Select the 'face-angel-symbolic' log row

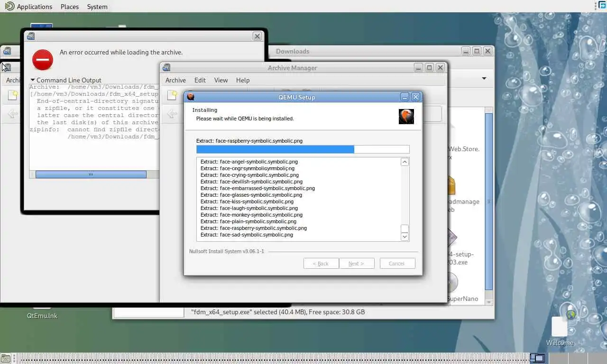click(x=249, y=162)
